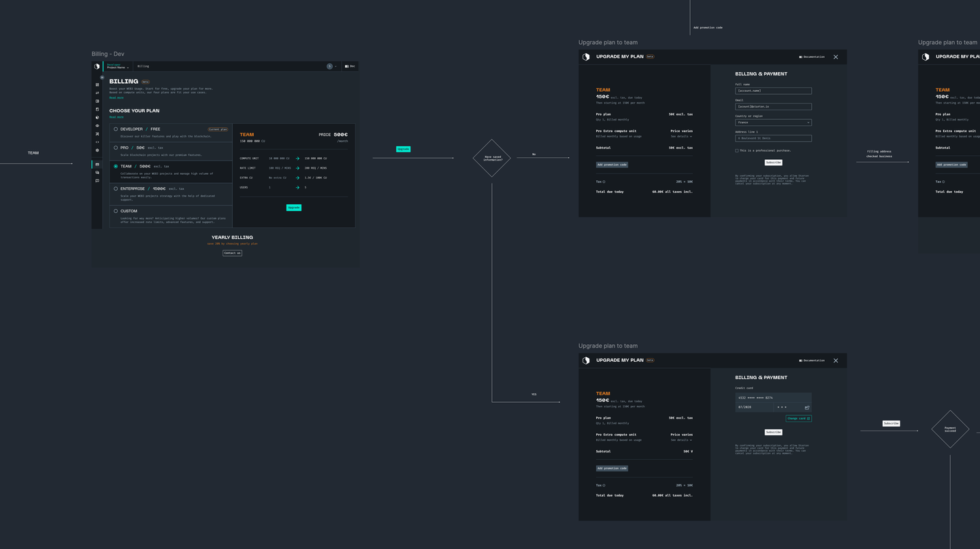
Task: Select the Custom plan radio button
Action: (x=116, y=211)
